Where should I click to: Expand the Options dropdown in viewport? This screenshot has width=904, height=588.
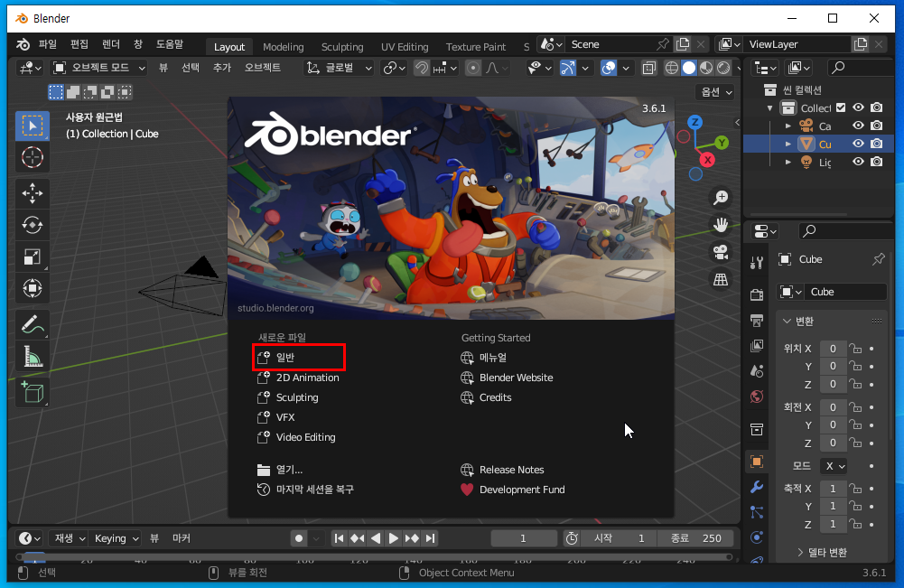point(715,92)
